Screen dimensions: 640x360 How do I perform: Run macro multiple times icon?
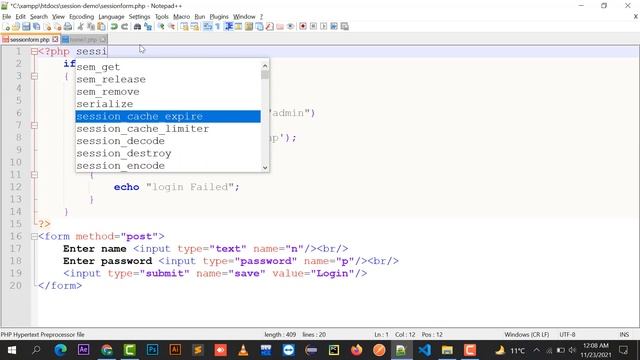coord(334,27)
